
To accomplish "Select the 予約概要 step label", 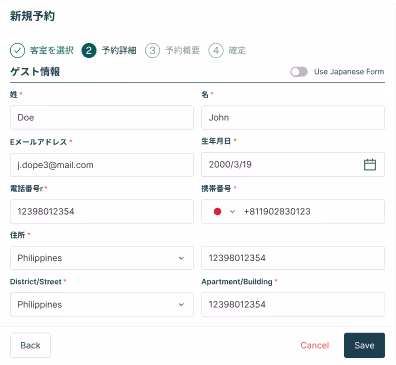I will [182, 50].
